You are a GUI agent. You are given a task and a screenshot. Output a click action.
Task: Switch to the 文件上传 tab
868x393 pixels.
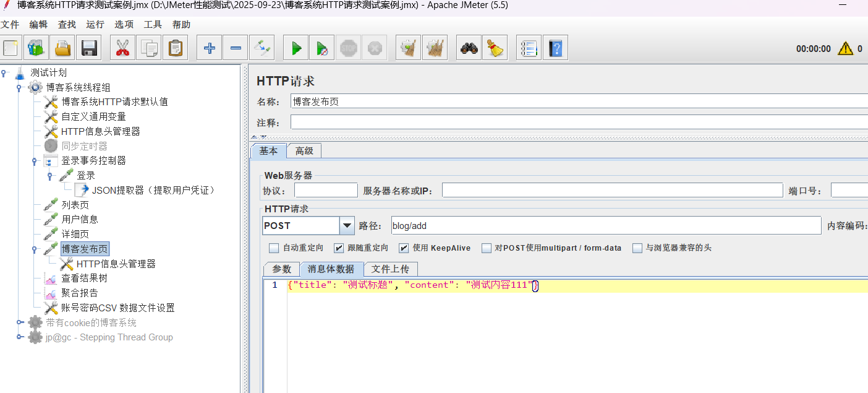point(391,269)
